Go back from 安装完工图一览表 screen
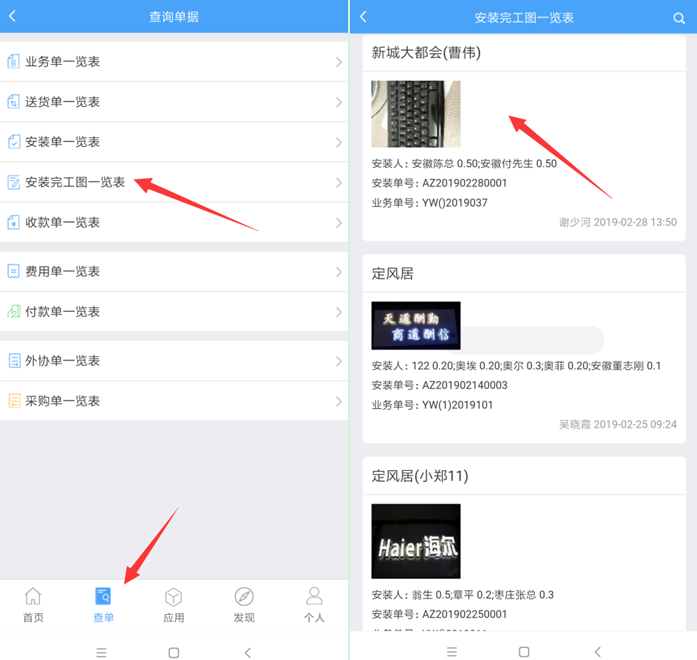 pos(363,17)
